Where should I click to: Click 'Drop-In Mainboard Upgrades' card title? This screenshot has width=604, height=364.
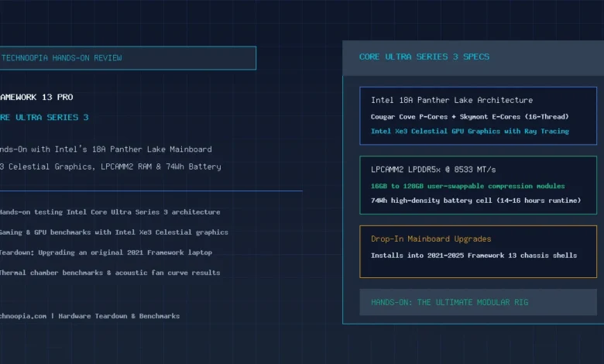coord(431,239)
